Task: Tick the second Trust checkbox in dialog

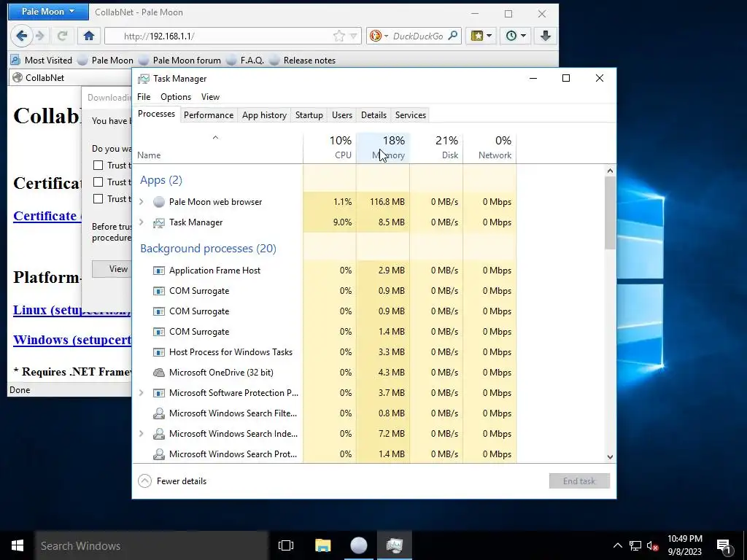Action: (x=98, y=182)
